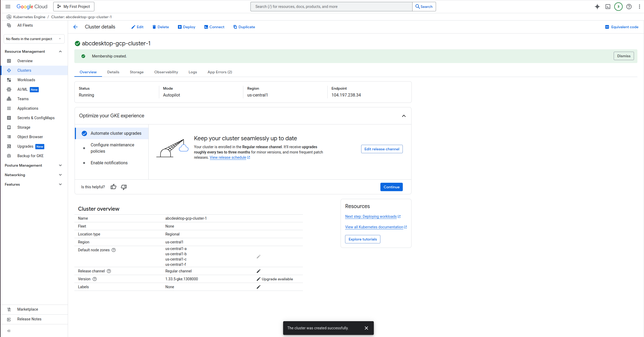Click the Continue button

(391, 187)
